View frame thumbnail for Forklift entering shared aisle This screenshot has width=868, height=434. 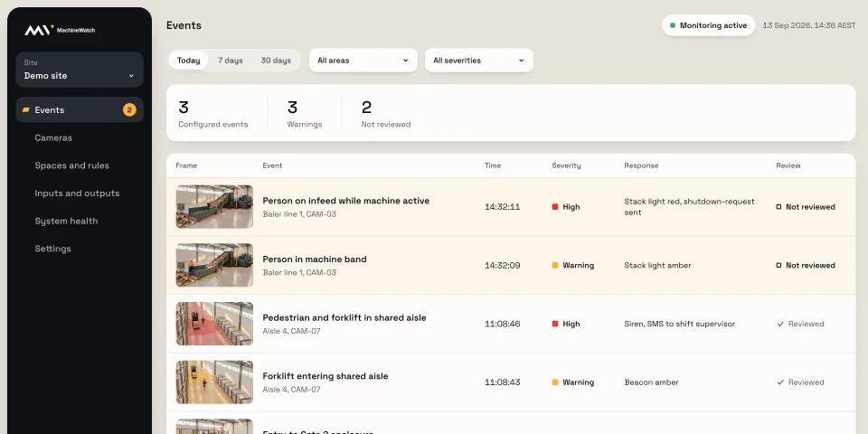pos(214,382)
